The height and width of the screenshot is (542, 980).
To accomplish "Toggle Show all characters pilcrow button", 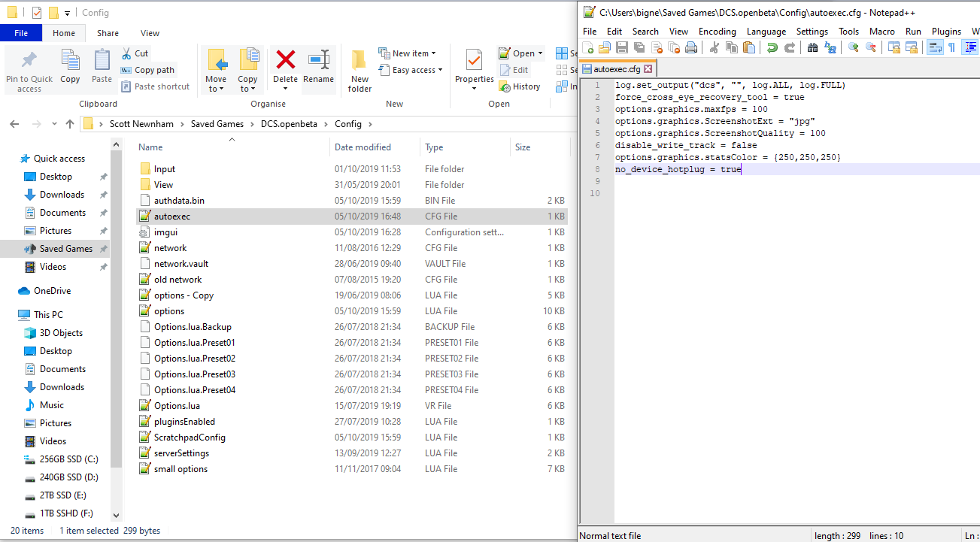I will pos(951,47).
